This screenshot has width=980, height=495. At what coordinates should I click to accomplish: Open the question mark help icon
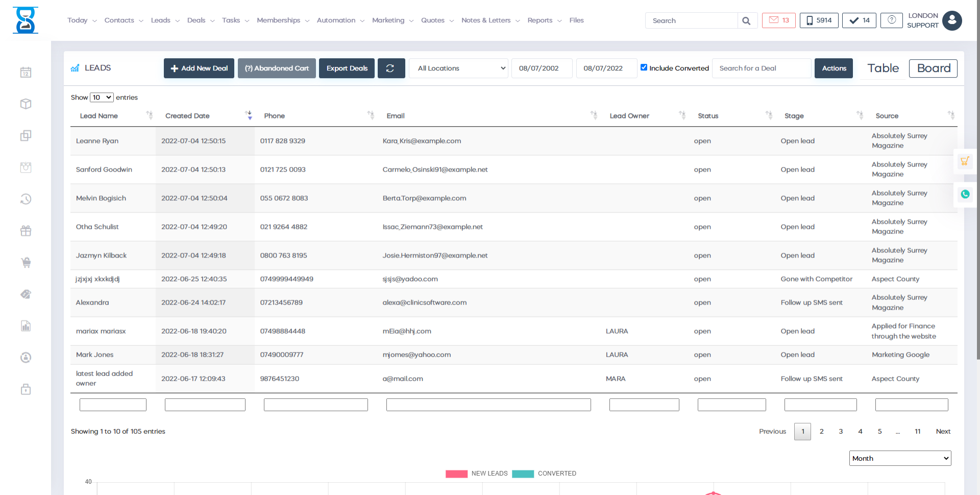click(891, 20)
